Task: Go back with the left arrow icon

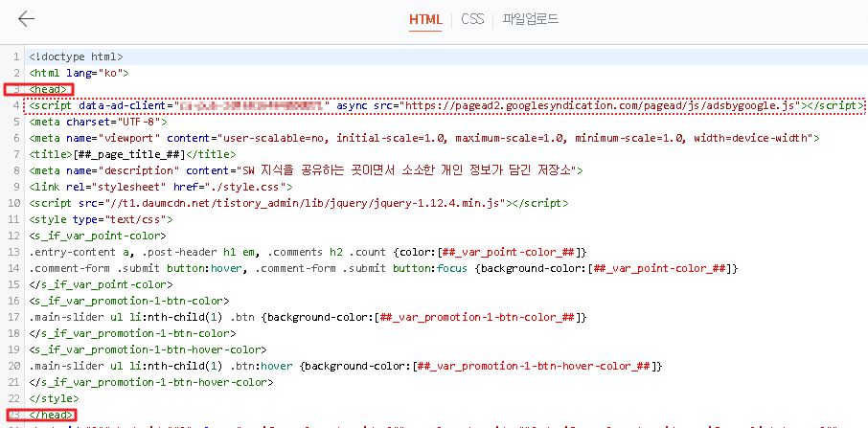Action: pos(26,19)
